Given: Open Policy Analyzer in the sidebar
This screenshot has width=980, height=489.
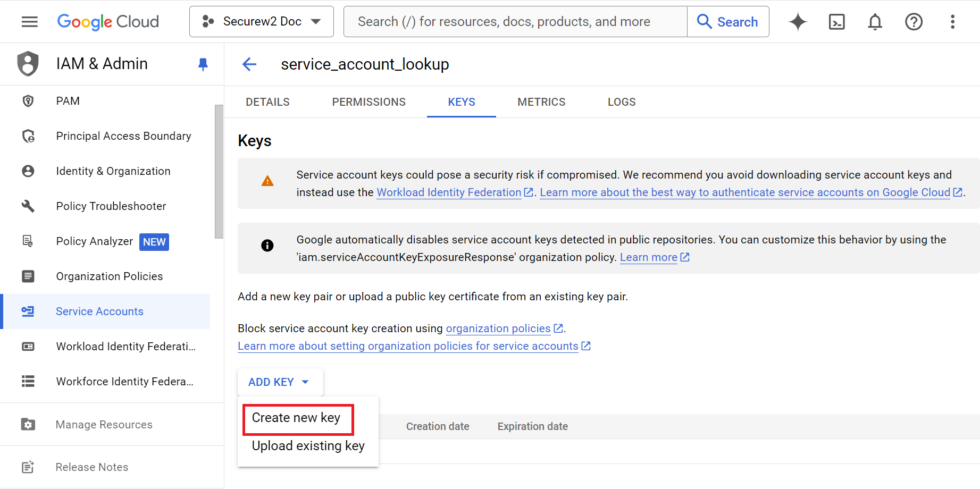Looking at the screenshot, I should coord(95,241).
